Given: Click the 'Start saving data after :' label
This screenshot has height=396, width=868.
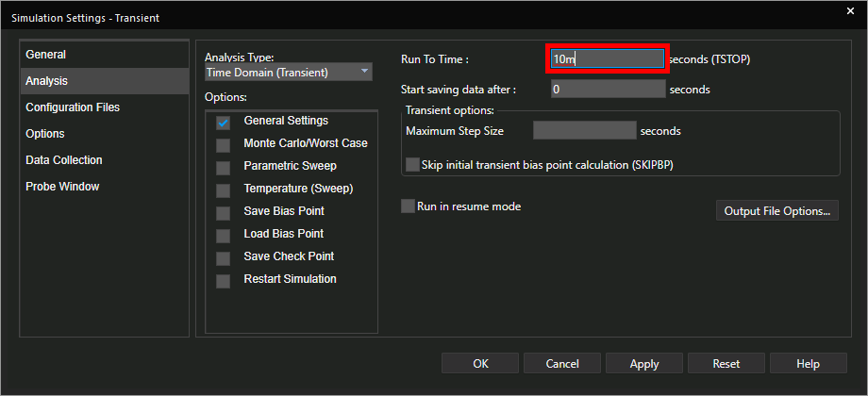Looking at the screenshot, I should point(459,89).
